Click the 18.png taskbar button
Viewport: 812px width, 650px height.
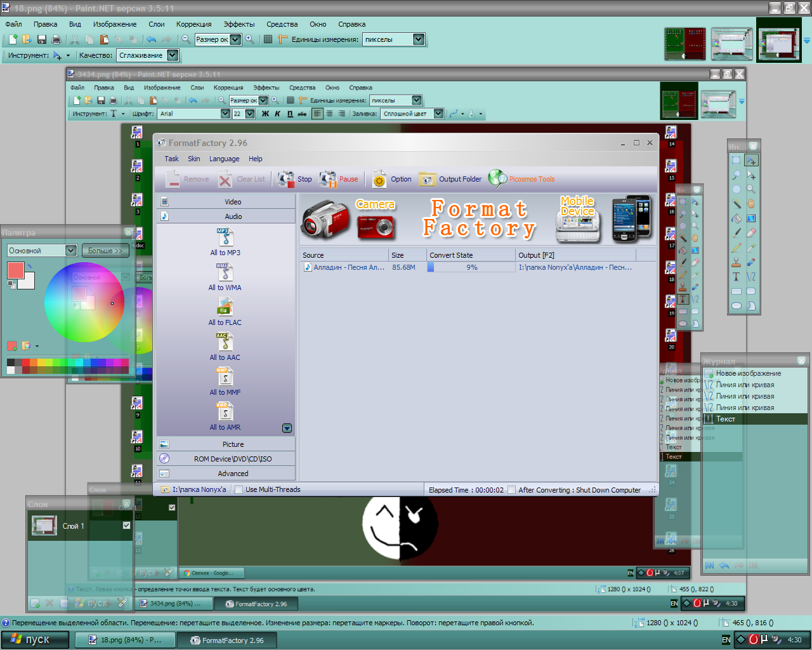coord(125,640)
